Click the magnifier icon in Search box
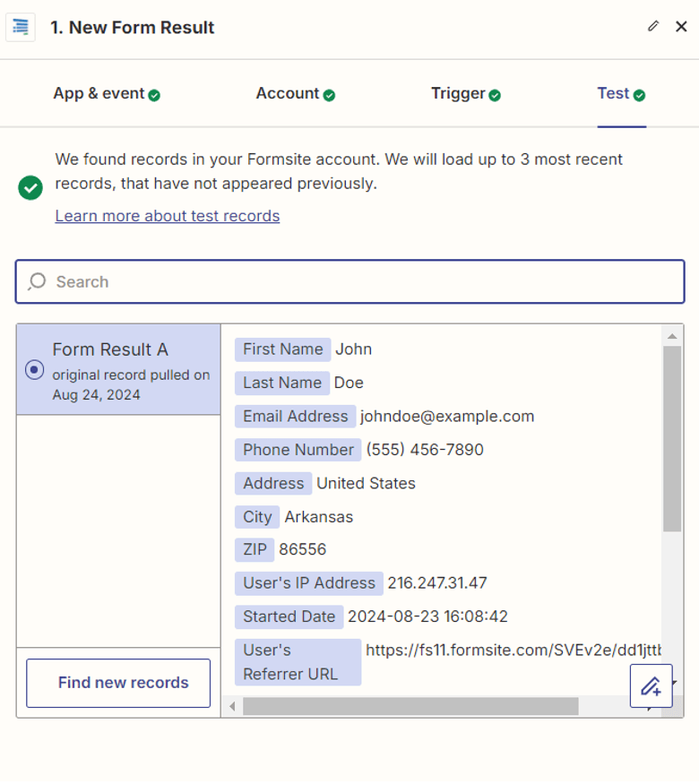699x784 pixels. point(37,281)
